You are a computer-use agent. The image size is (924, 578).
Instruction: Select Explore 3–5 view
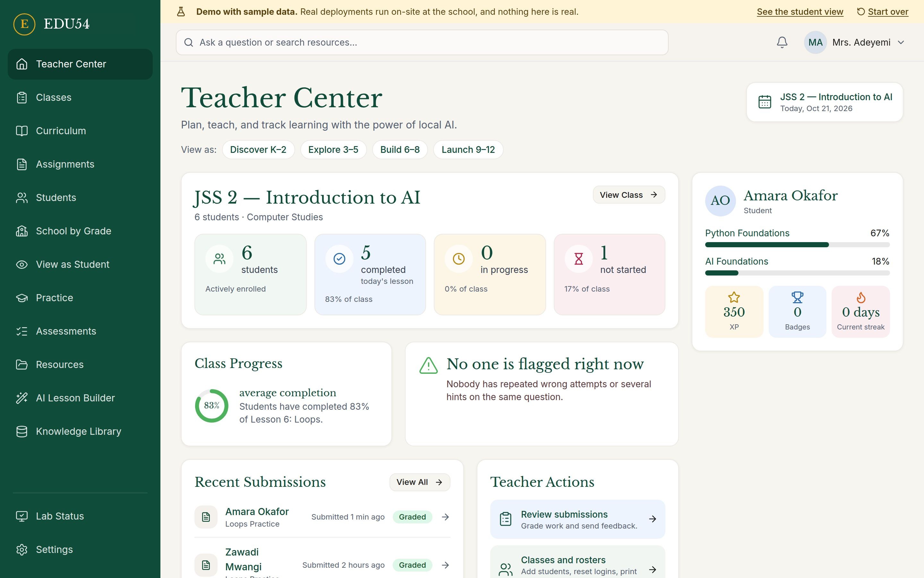[333, 149]
